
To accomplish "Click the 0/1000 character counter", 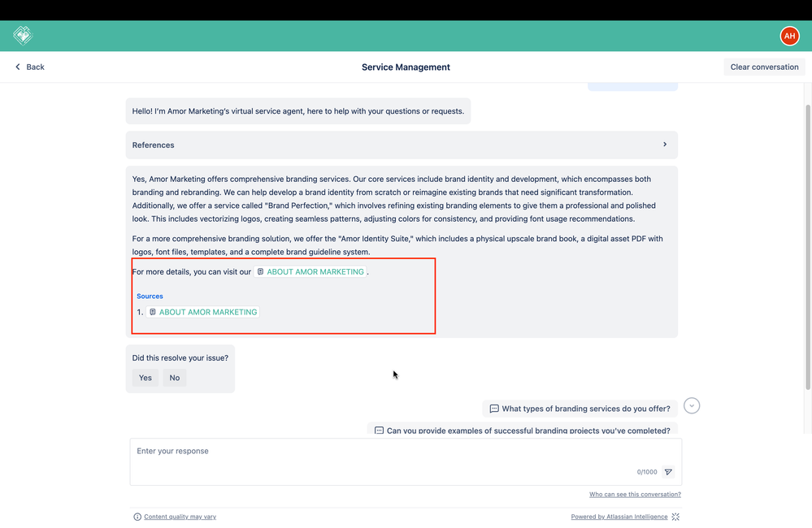I will coord(647,472).
